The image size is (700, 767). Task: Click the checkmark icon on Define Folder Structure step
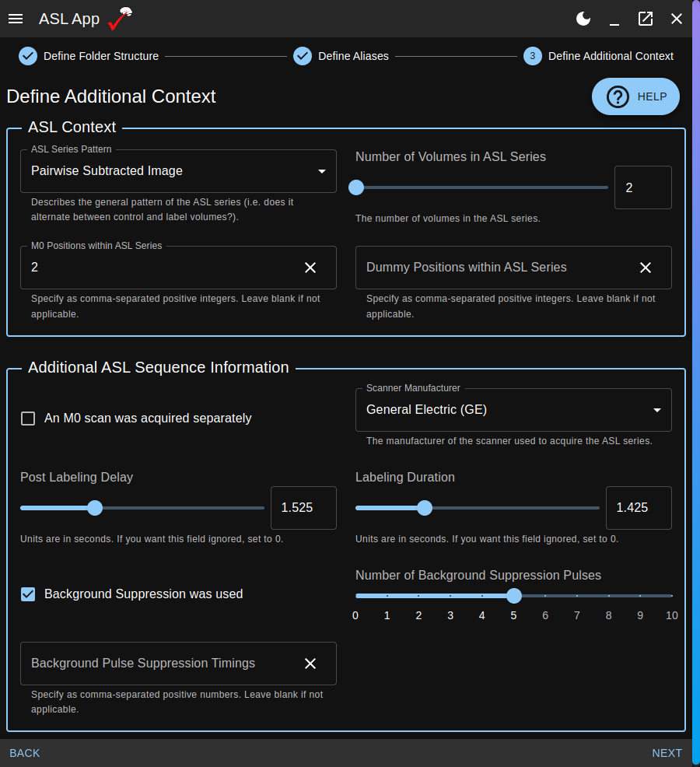[28, 56]
